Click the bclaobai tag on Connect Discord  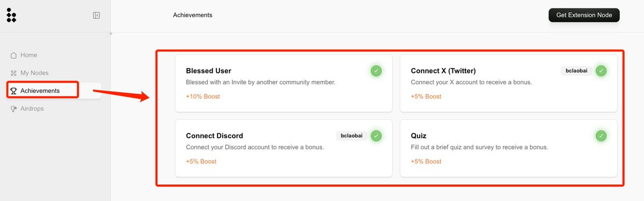pyautogui.click(x=352, y=136)
